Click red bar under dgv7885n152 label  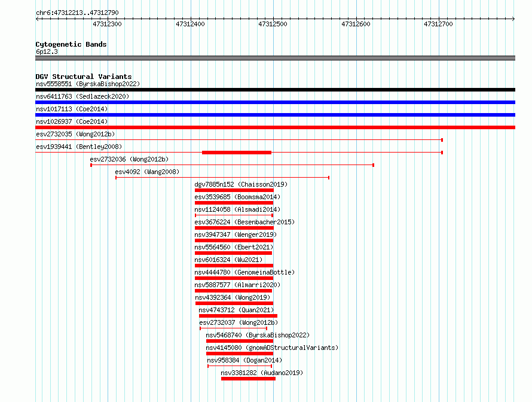234,190
